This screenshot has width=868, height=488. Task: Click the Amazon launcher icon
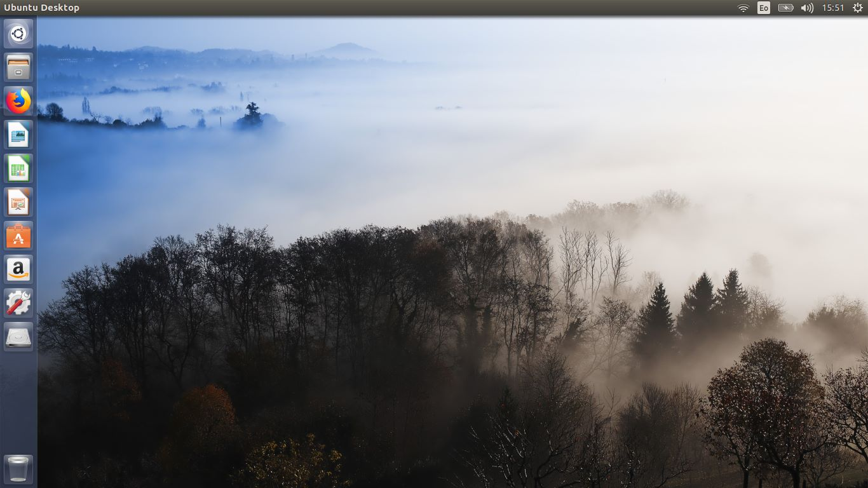[x=18, y=269]
